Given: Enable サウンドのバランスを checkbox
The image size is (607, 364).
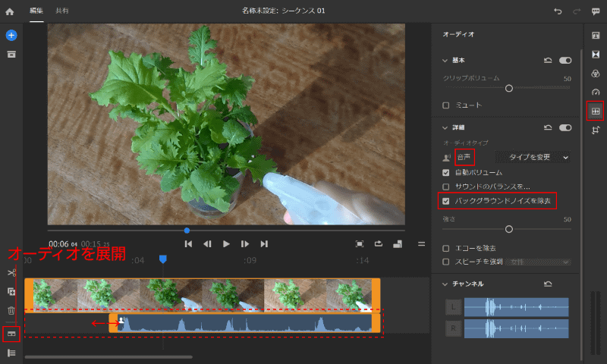Looking at the screenshot, I should point(446,187).
